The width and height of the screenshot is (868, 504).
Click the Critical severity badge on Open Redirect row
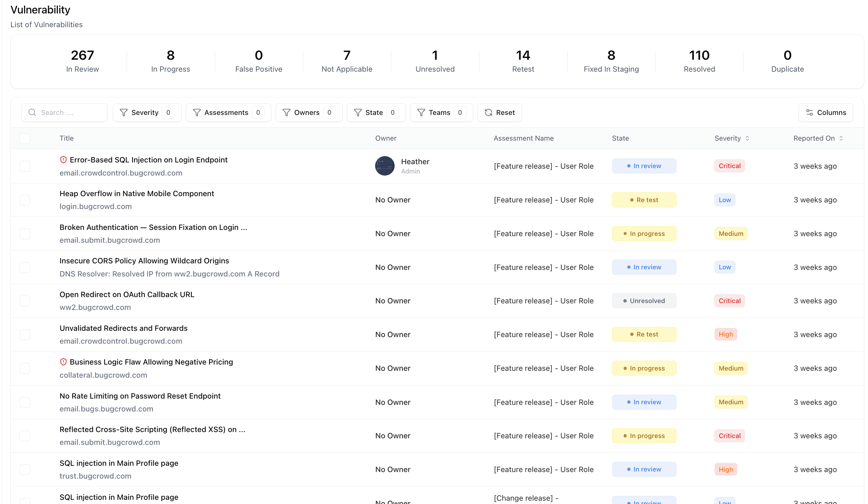click(729, 301)
